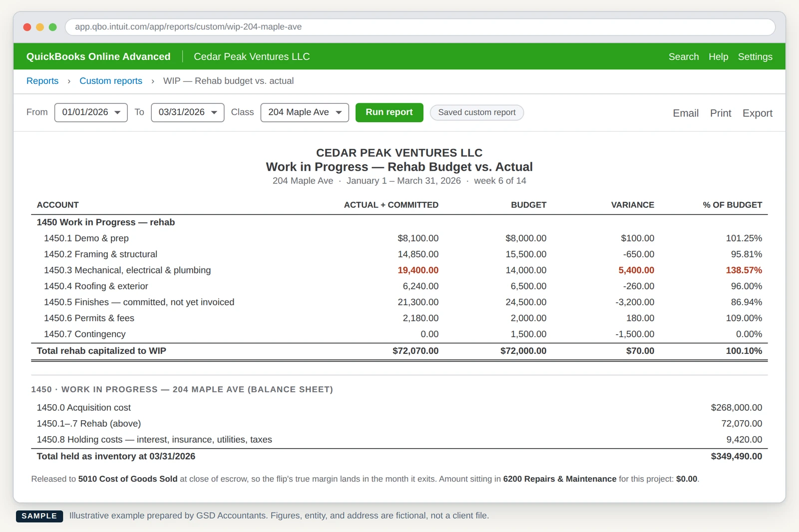The width and height of the screenshot is (799, 532).
Task: Select the 1450.6 Permits & fees row label
Action: click(89, 318)
